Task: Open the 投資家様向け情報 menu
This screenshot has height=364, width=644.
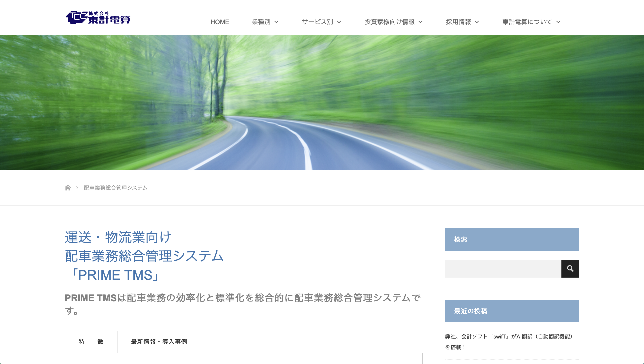Action: [x=390, y=22]
